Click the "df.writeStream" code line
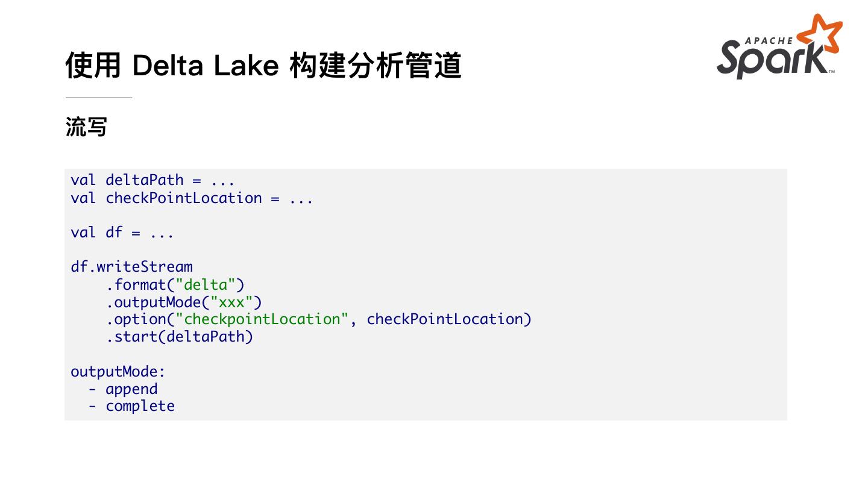Image resolution: width=868 pixels, height=488 pixels. (131, 267)
